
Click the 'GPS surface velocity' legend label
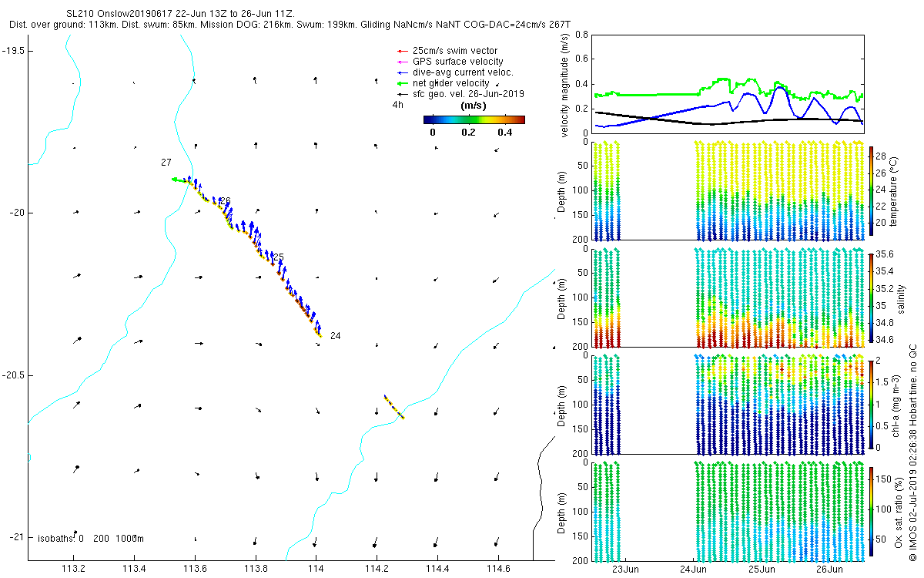(x=458, y=62)
